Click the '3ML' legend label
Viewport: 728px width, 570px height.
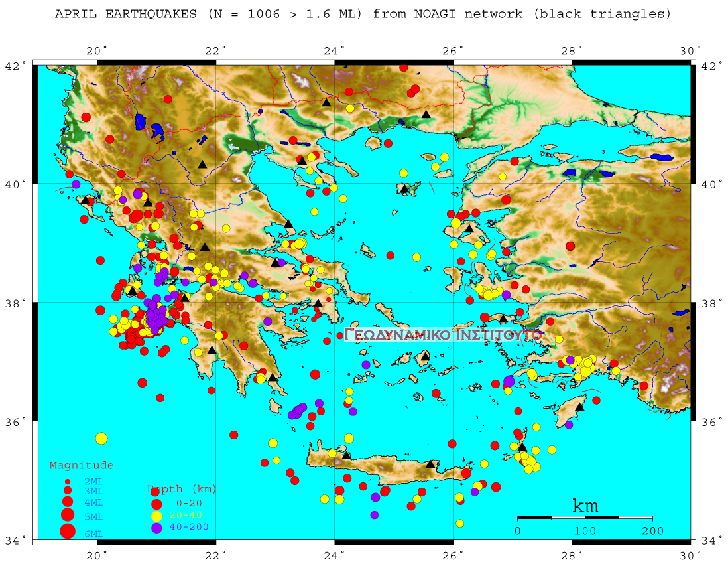coord(93,491)
